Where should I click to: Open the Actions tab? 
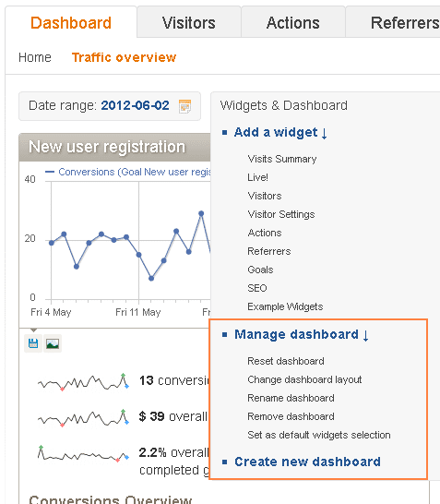(293, 23)
